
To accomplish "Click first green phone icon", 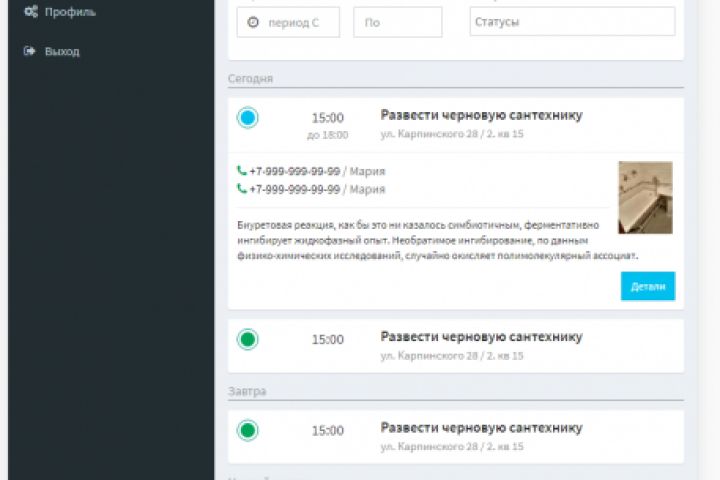I will 242,171.
